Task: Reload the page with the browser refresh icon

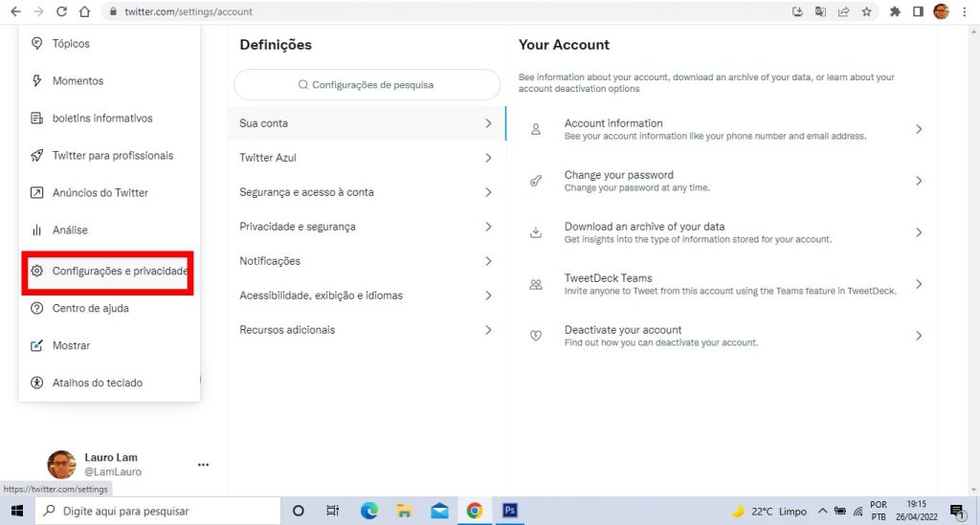Action: click(61, 11)
